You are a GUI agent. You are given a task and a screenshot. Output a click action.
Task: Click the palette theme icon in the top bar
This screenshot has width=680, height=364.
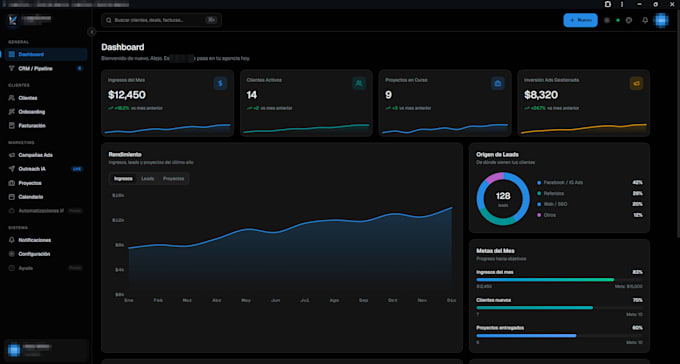pos(629,20)
